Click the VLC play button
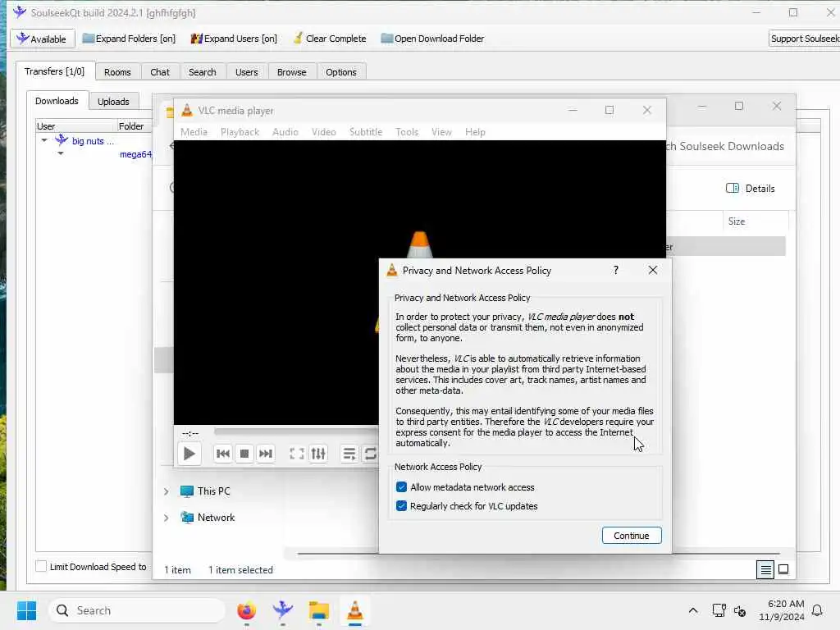Screen dimensions: 840x630 coord(189,454)
